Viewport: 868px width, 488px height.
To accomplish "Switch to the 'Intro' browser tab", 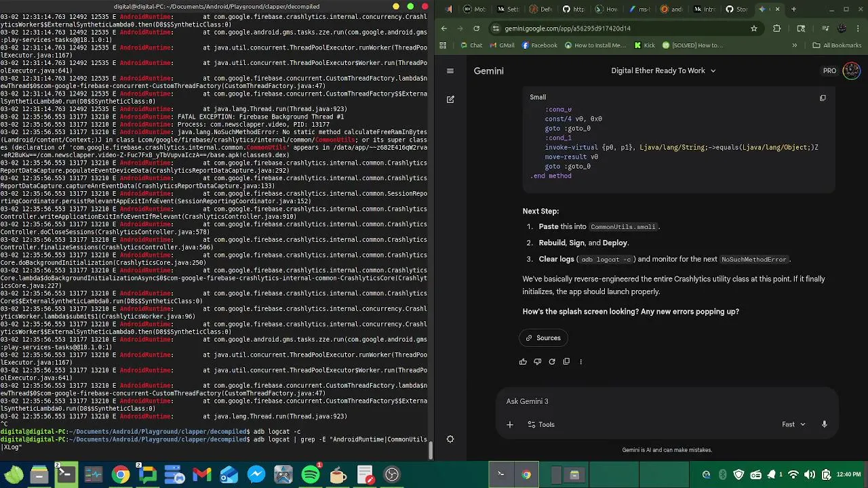I will (x=704, y=9).
